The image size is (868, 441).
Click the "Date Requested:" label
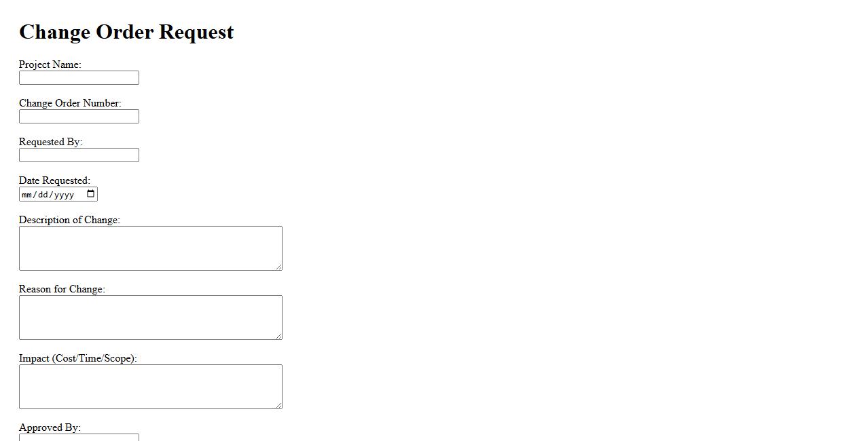(54, 180)
